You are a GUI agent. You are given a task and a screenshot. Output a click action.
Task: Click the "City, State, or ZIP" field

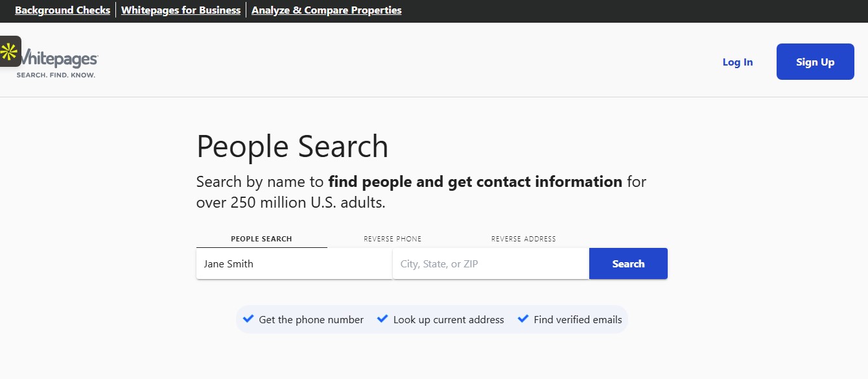[489, 263]
